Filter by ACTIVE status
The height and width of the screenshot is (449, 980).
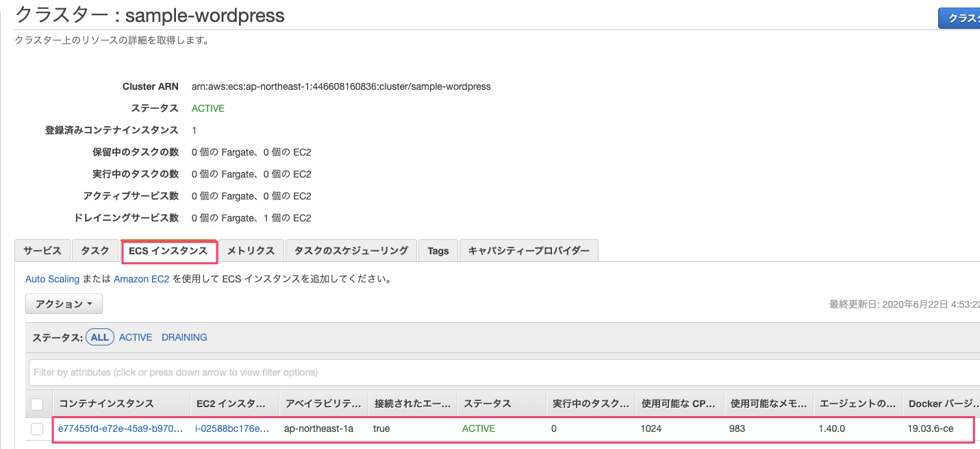coord(136,337)
